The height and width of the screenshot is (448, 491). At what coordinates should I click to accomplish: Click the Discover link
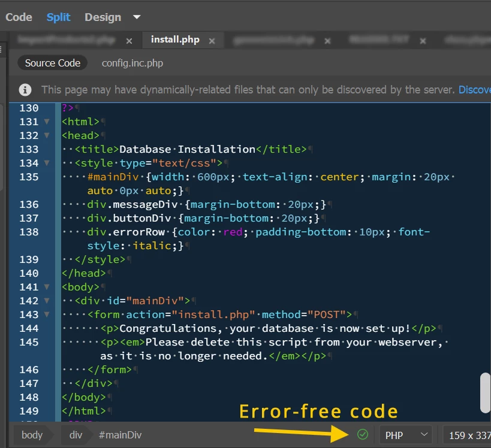pos(475,90)
